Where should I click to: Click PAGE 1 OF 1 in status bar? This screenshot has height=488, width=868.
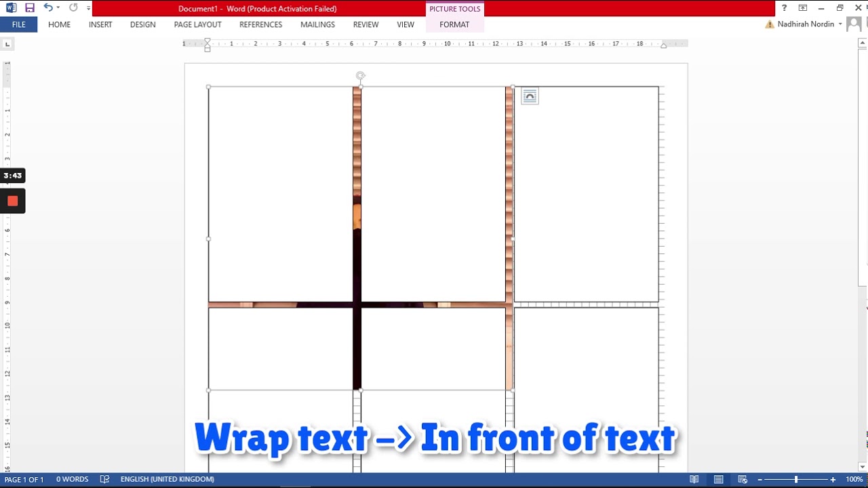[x=24, y=479]
